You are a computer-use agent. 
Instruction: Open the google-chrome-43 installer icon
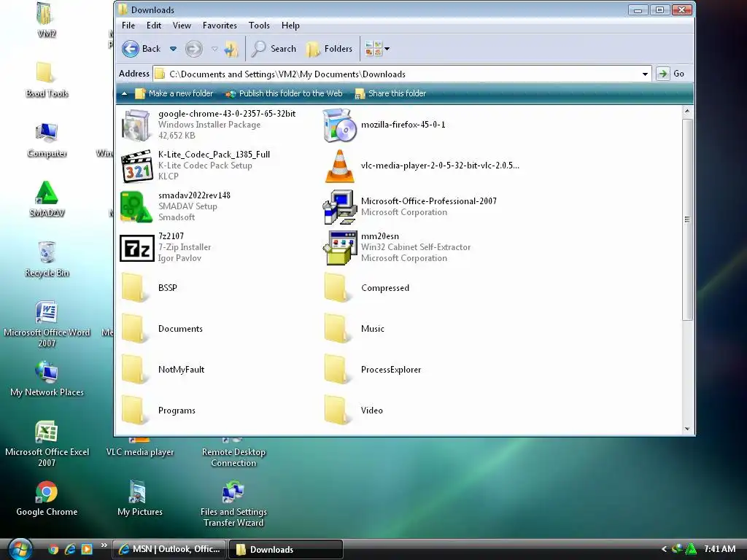[136, 125]
